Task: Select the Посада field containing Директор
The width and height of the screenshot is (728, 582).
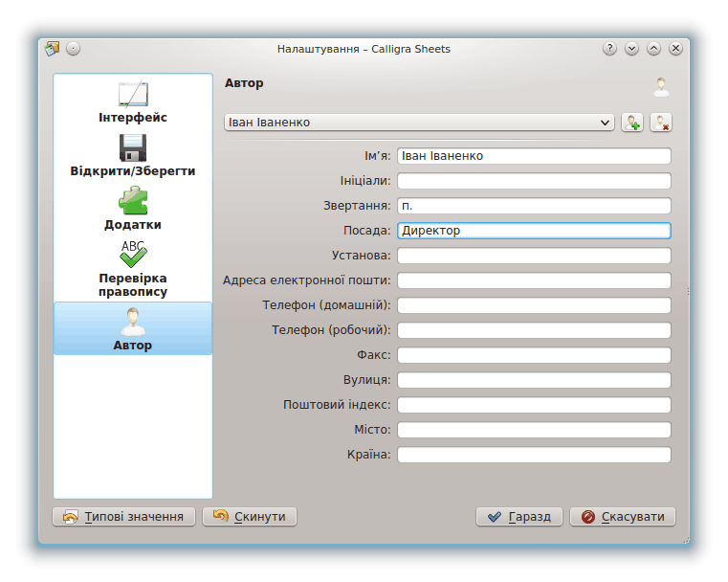Action: 533,231
